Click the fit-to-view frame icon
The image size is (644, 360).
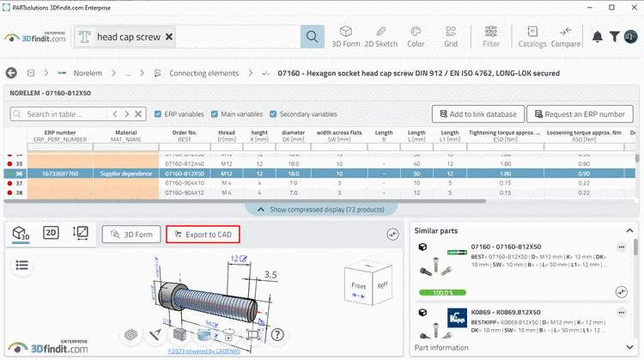pyautogui.click(x=252, y=334)
